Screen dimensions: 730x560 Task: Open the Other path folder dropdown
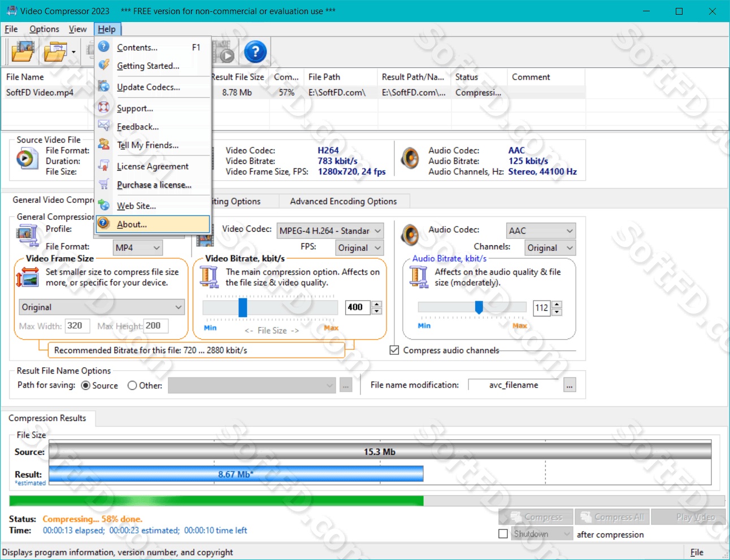pos(252,385)
